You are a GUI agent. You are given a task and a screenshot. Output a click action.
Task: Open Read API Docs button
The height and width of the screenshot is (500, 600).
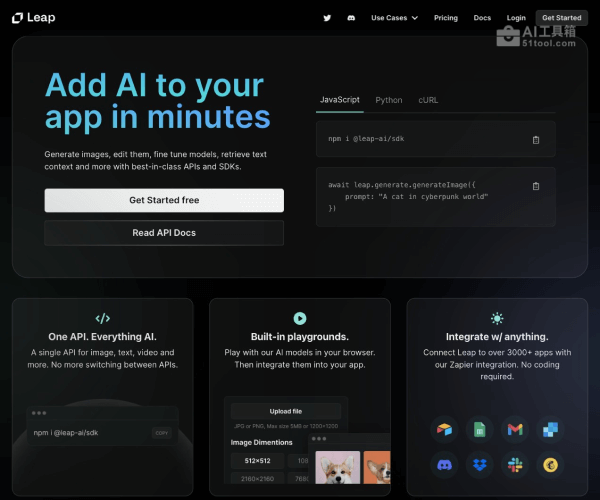[164, 233]
